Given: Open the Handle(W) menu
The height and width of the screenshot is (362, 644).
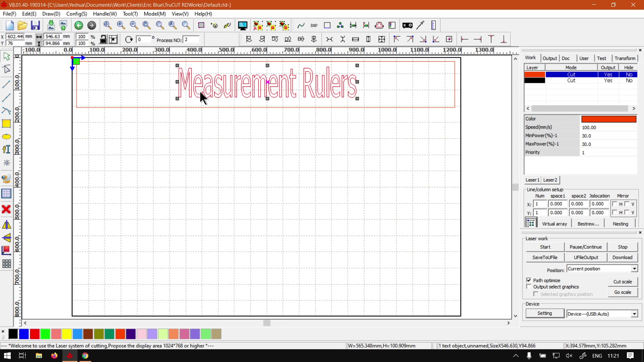Looking at the screenshot, I should click(x=105, y=14).
